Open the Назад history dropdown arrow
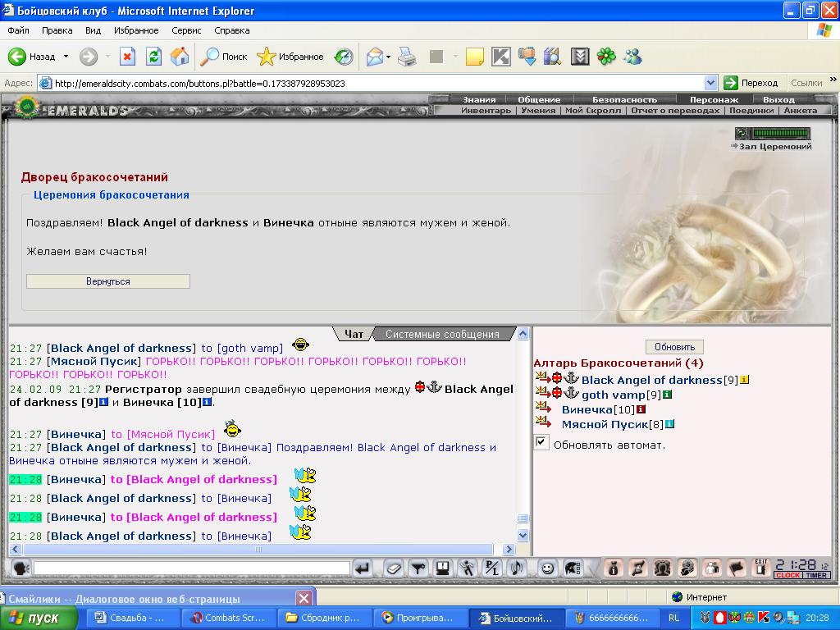Viewport: 840px width, 630px height. coord(66,57)
